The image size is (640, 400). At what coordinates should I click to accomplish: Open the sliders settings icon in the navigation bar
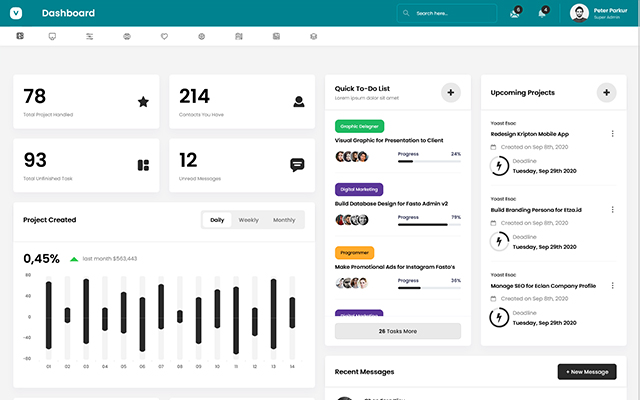click(89, 36)
